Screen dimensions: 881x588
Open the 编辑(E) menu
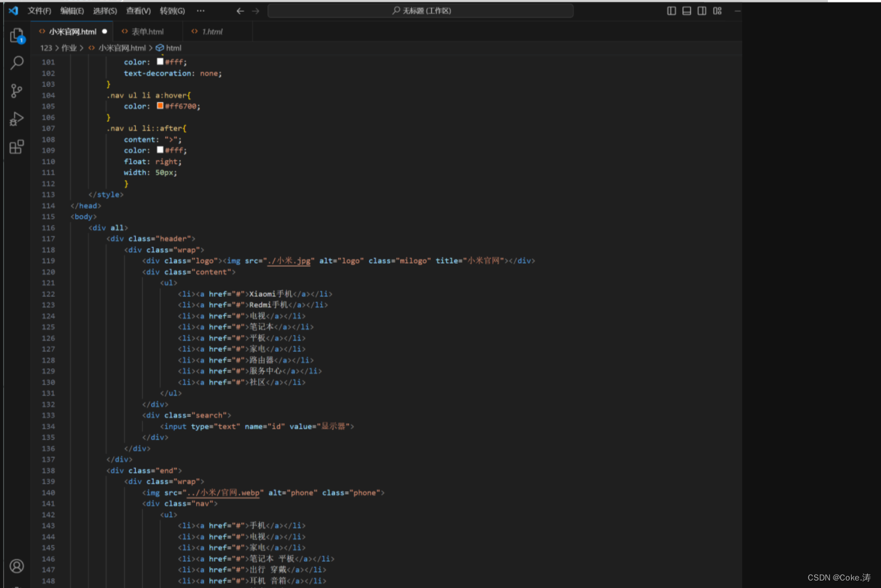coord(72,11)
